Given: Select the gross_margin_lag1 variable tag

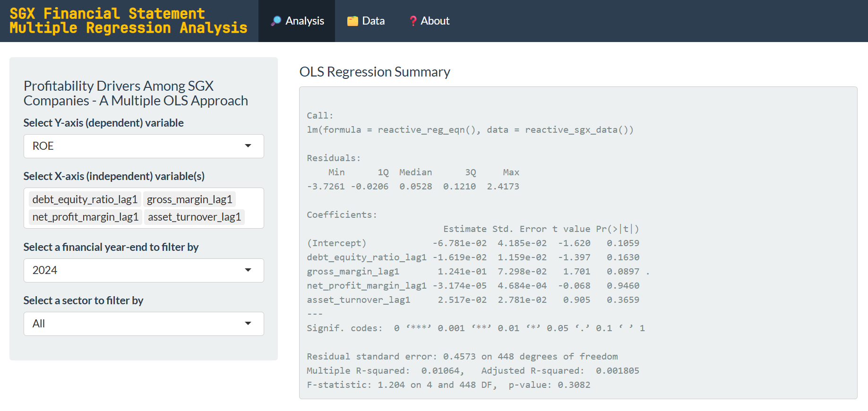Looking at the screenshot, I should click(x=189, y=199).
